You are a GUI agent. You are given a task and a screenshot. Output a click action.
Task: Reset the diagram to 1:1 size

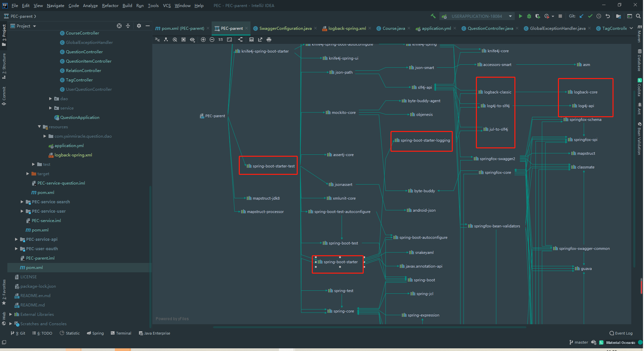(x=220, y=40)
